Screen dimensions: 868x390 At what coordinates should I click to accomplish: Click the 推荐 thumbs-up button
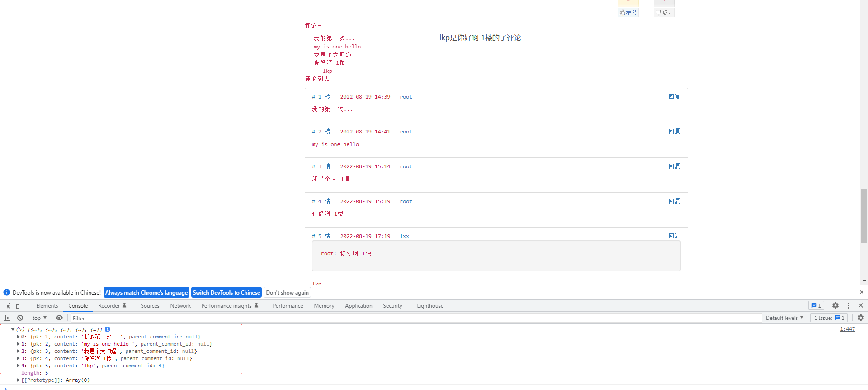(628, 13)
